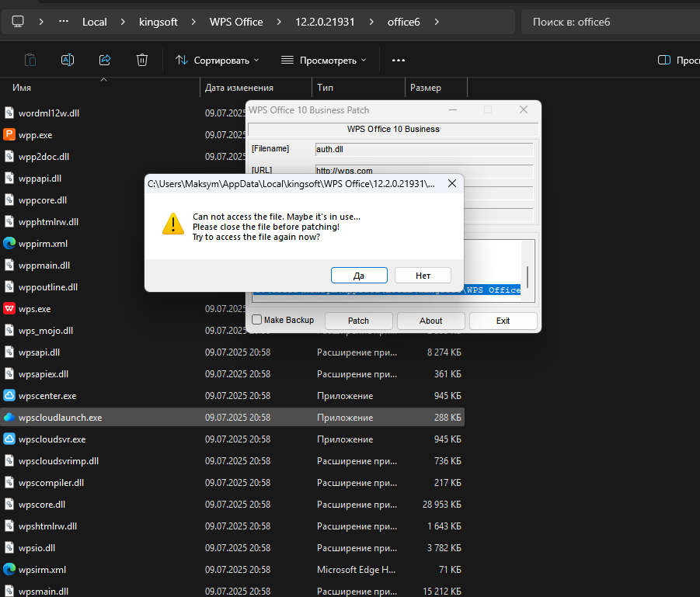Click the Delete trash icon in toolbar
Viewport: 700px width, 597px height.
142,60
